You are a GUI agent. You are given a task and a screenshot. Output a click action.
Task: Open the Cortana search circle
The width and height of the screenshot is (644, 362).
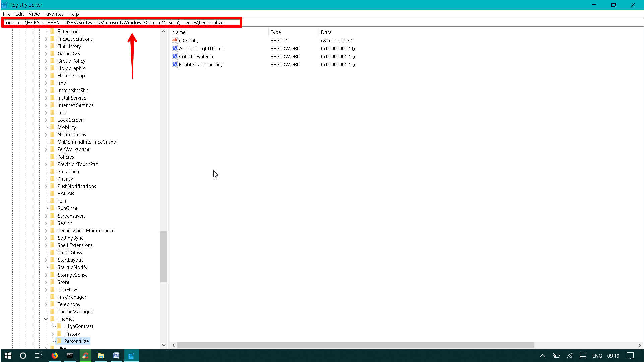tap(23, 356)
